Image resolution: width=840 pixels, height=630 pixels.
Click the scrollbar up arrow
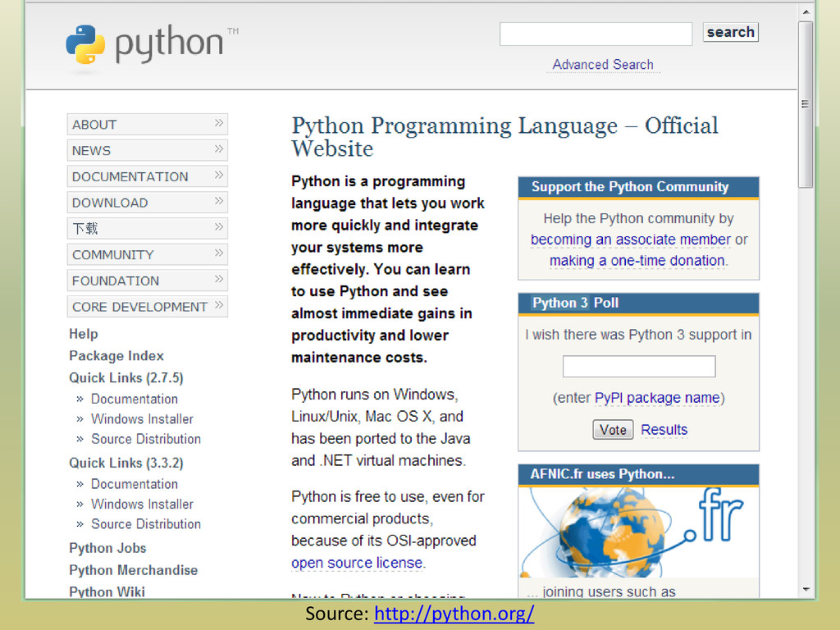[806, 11]
